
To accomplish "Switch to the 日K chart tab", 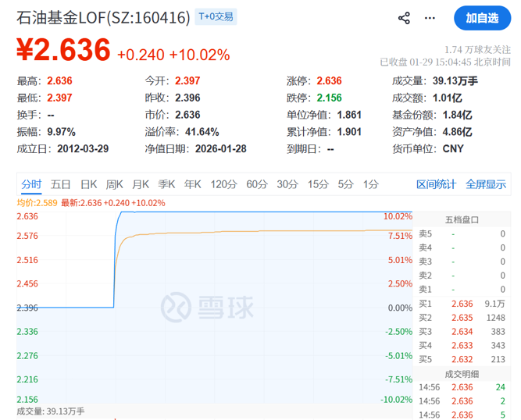I will tap(88, 184).
